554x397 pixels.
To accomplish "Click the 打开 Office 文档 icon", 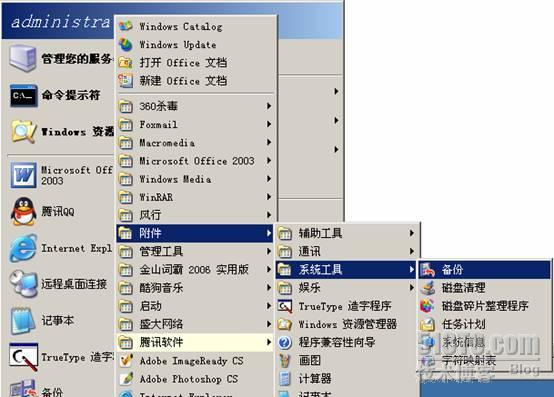I will [x=125, y=63].
